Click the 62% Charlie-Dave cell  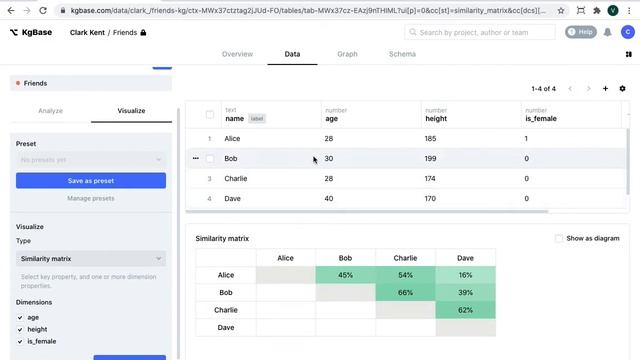(x=465, y=310)
